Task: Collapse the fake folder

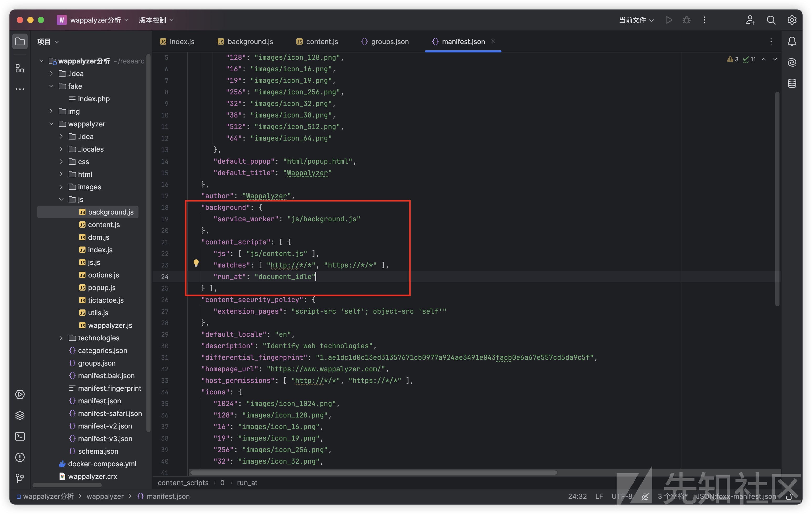Action: tap(51, 86)
